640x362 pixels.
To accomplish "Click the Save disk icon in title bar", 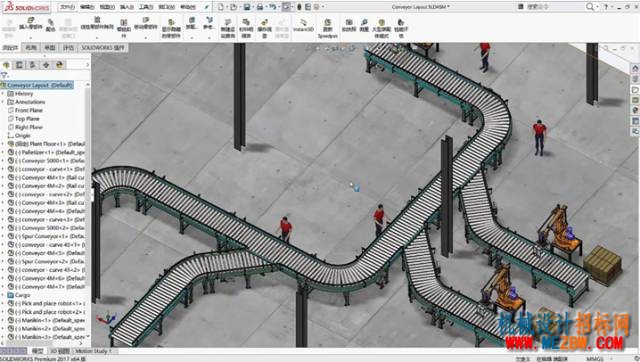I will pyautogui.click(x=247, y=7).
